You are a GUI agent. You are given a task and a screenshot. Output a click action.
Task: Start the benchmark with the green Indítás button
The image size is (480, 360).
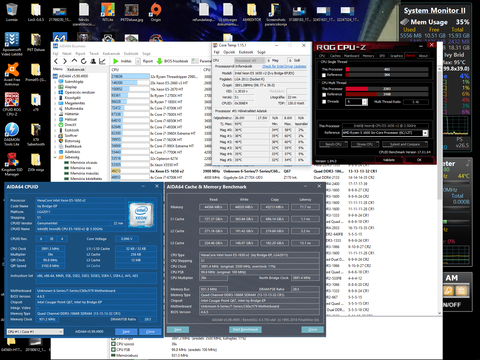(x=122, y=61)
